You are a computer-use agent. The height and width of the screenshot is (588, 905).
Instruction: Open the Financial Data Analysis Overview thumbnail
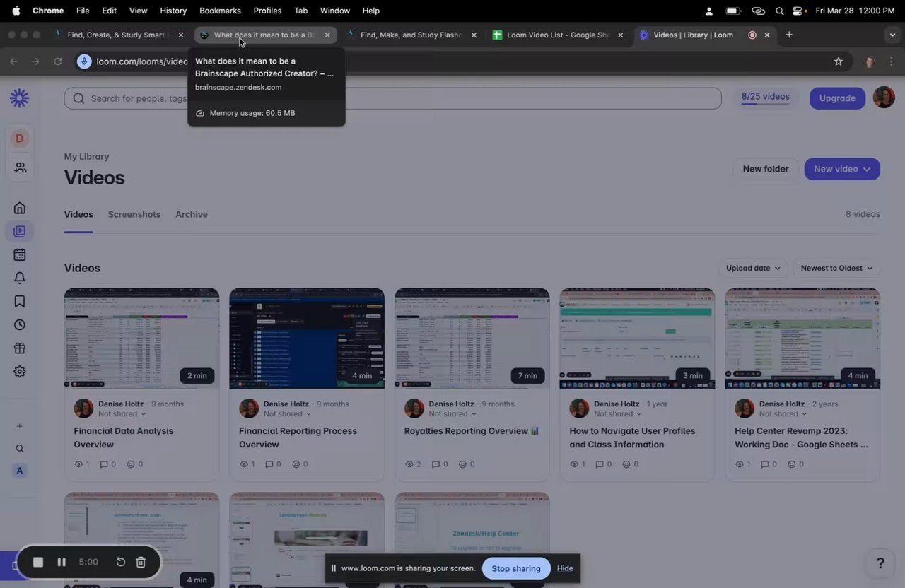click(141, 339)
